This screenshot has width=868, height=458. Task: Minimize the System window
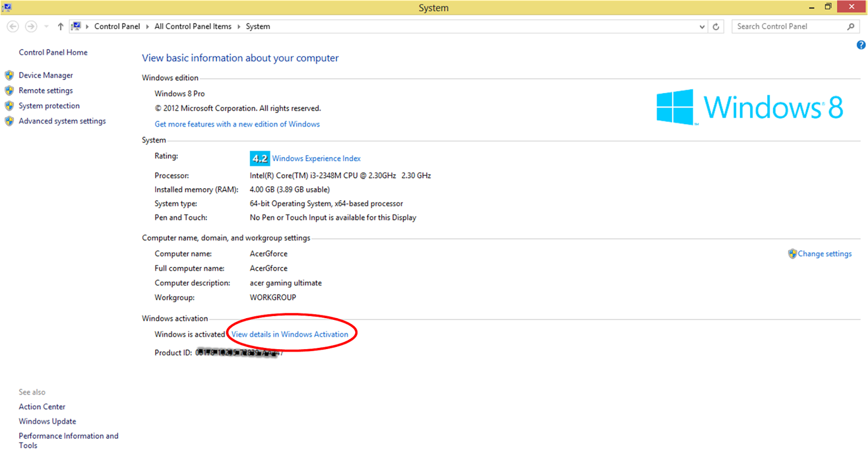coord(812,7)
